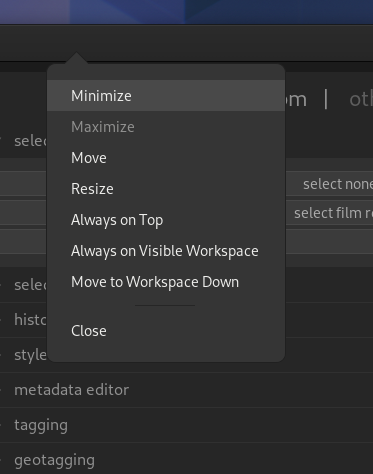The height and width of the screenshot is (474, 373).
Task: Choose Resize in the window menu
Action: pyautogui.click(x=166, y=189)
